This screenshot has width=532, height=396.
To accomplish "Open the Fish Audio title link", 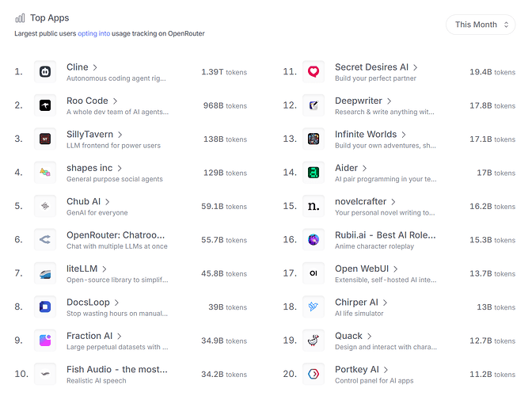I will [117, 370].
